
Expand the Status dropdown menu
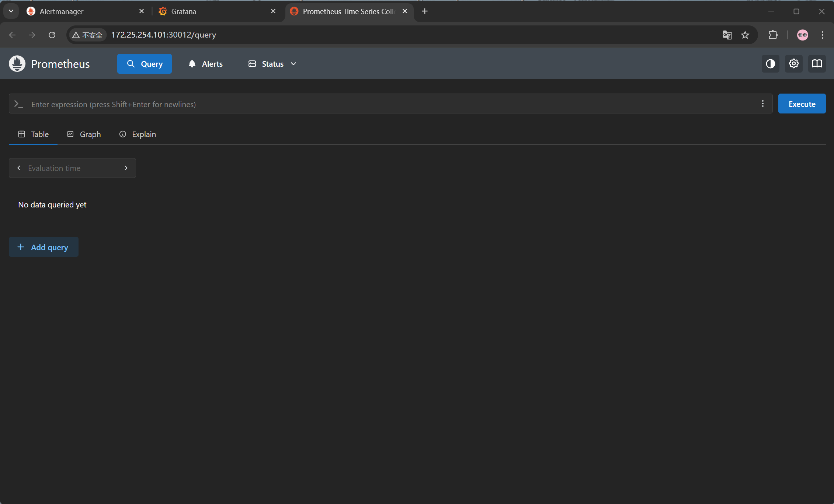pos(272,64)
